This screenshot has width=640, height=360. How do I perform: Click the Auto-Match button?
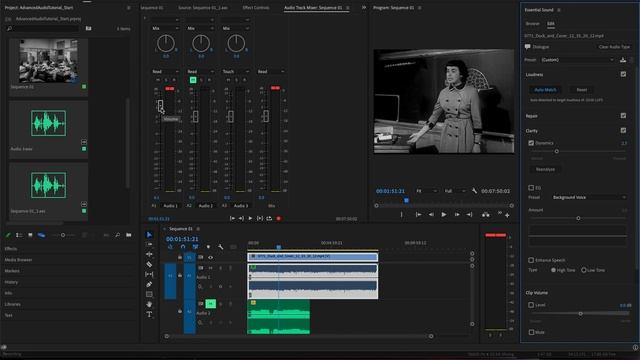pyautogui.click(x=545, y=90)
